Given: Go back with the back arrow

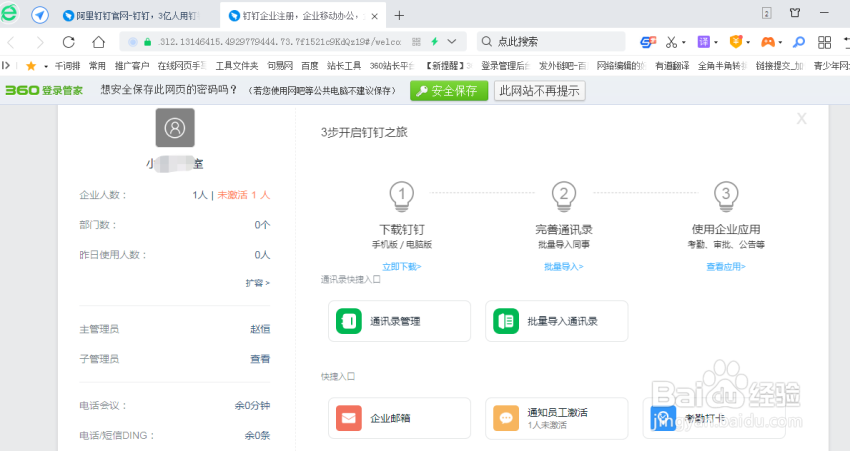Looking at the screenshot, I should point(11,42).
